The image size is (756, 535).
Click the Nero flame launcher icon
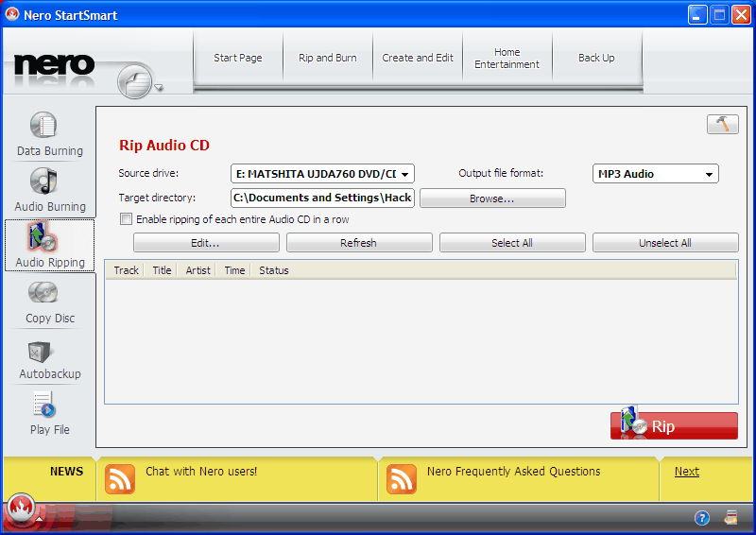tap(20, 508)
